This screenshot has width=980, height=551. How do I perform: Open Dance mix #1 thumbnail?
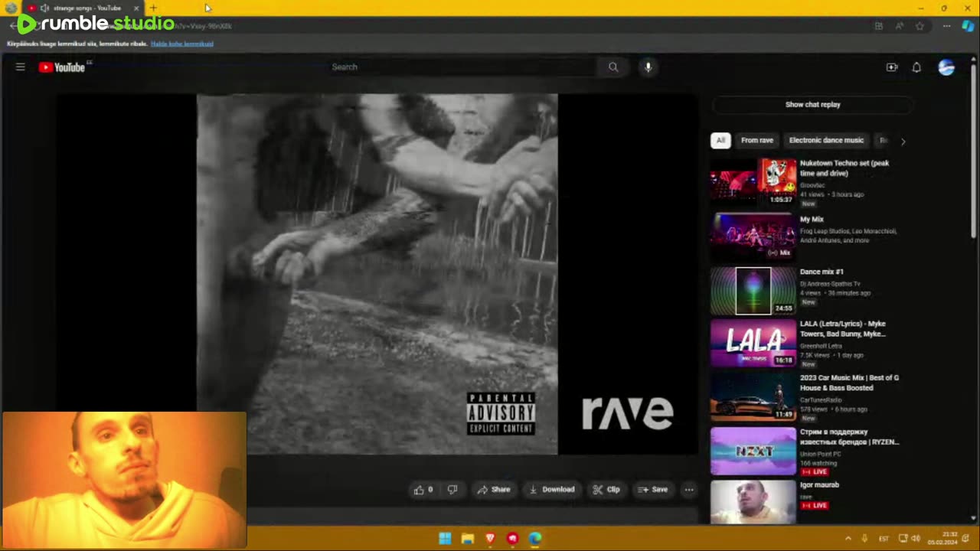click(753, 291)
